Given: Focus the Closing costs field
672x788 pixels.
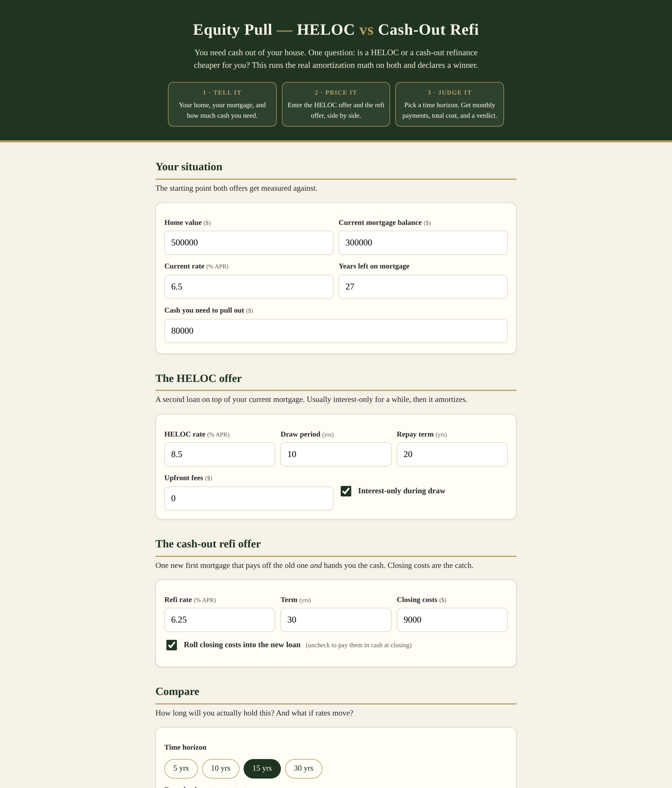Looking at the screenshot, I should pos(452,620).
